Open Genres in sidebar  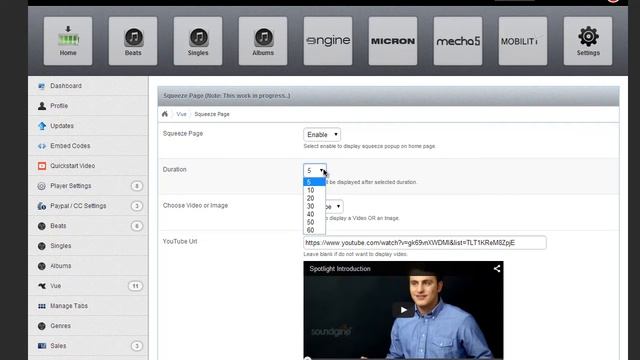88,326
